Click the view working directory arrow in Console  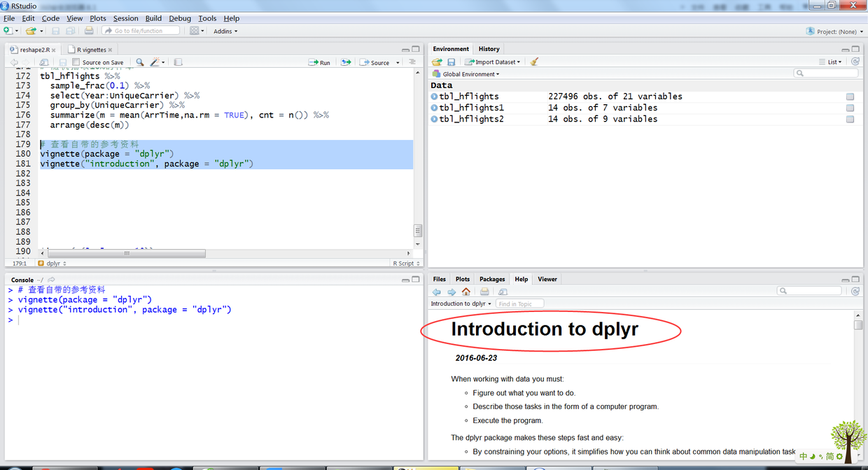pyautogui.click(x=51, y=280)
